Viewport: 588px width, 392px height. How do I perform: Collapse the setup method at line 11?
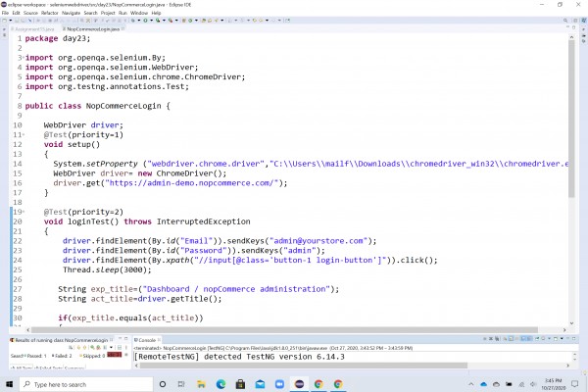pyautogui.click(x=24, y=134)
